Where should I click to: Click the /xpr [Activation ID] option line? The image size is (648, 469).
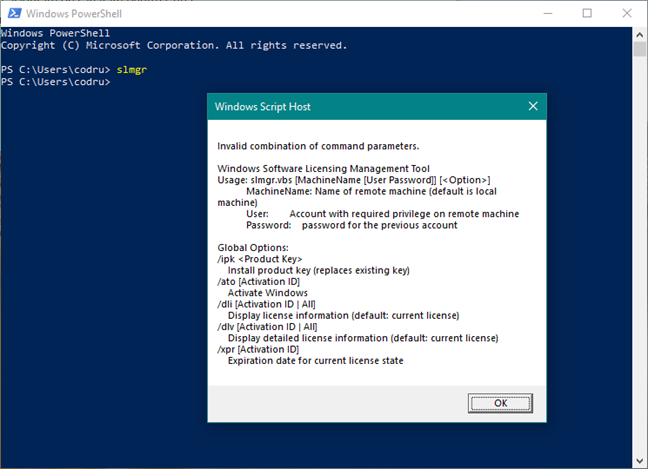click(258, 349)
